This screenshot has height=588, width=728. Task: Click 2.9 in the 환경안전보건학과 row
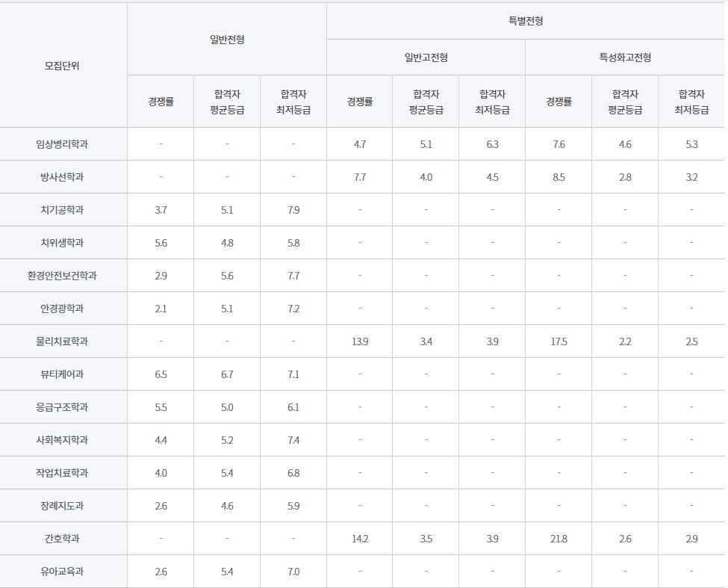click(x=161, y=276)
